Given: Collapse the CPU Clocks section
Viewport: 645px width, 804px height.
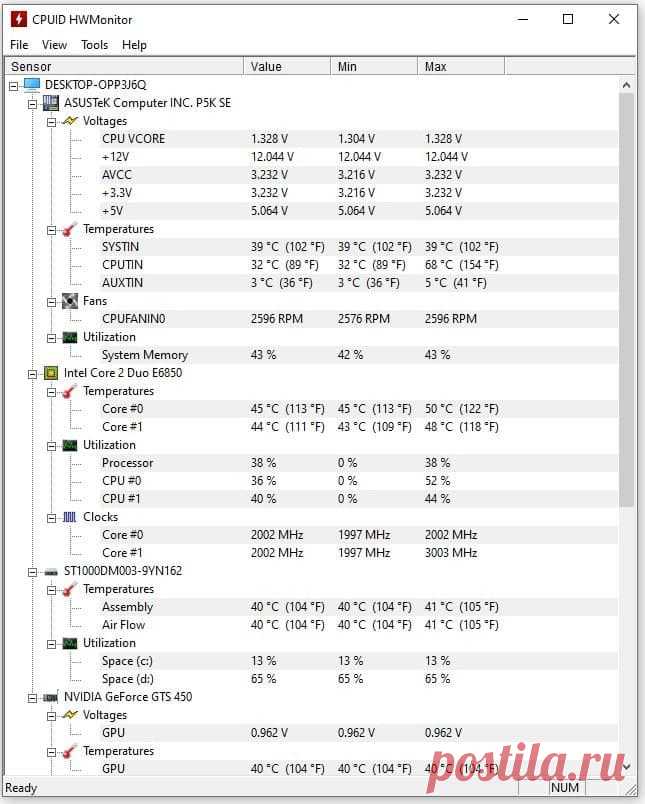Looking at the screenshot, I should pyautogui.click(x=51, y=518).
